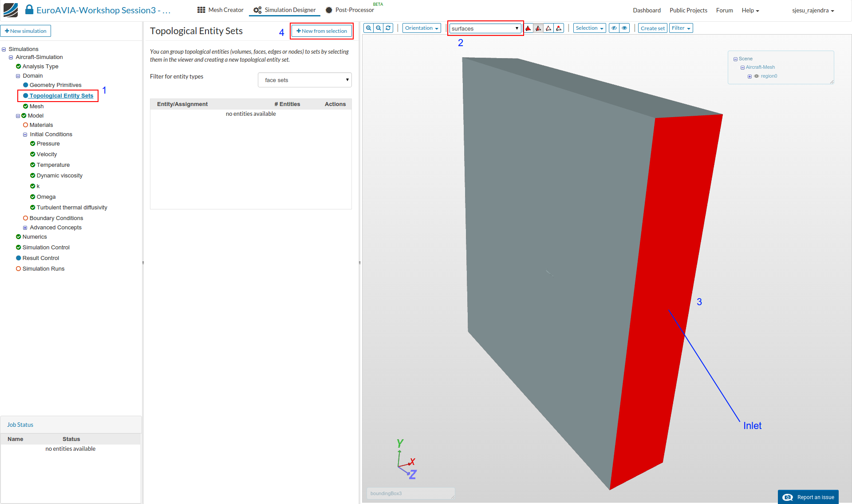Click the show all eye icon
This screenshot has width=852, height=504.
point(624,28)
